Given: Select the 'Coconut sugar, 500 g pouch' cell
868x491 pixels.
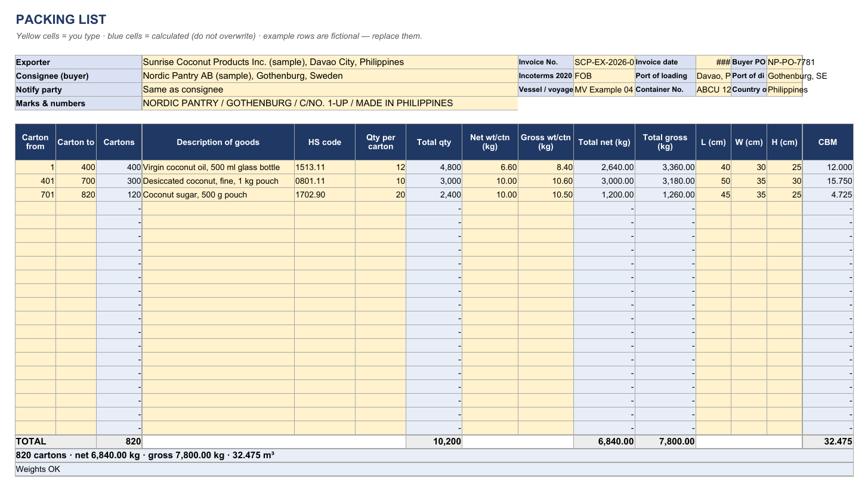Looking at the screenshot, I should (218, 195).
